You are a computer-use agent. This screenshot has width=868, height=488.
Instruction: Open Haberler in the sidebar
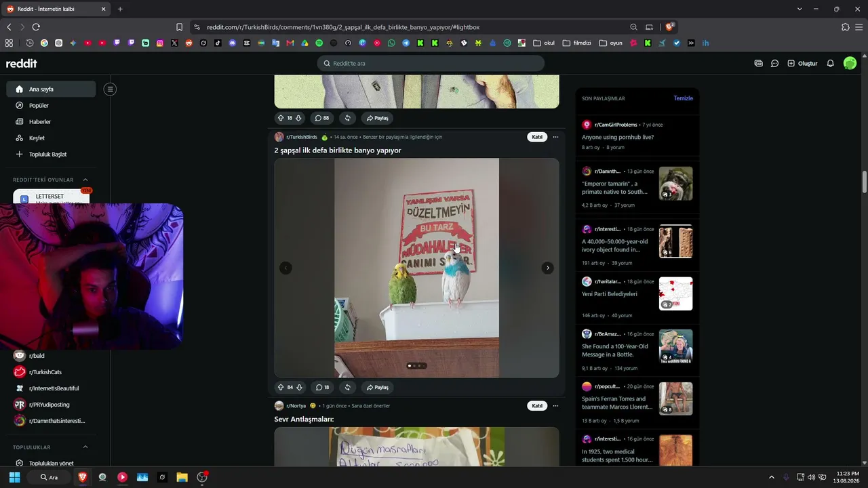[51, 121]
